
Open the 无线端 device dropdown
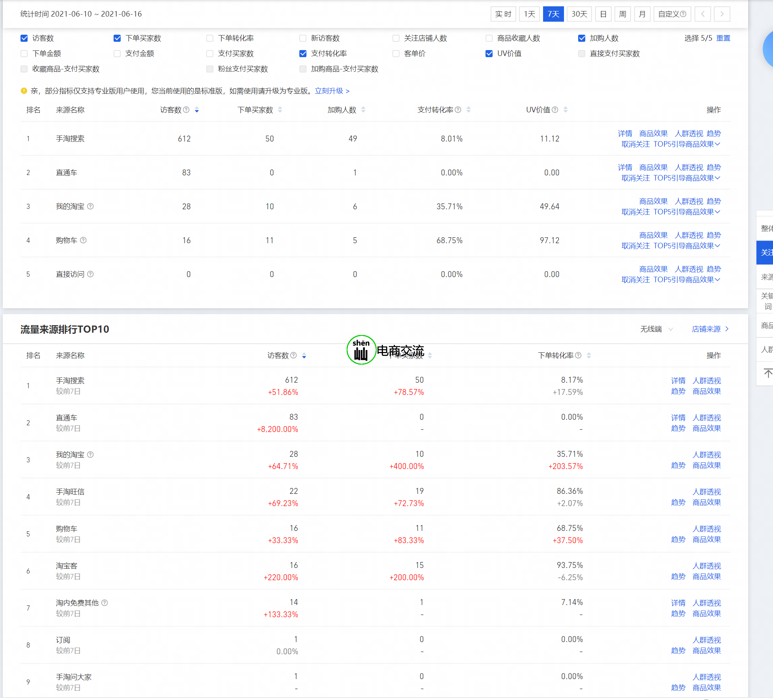pos(657,329)
